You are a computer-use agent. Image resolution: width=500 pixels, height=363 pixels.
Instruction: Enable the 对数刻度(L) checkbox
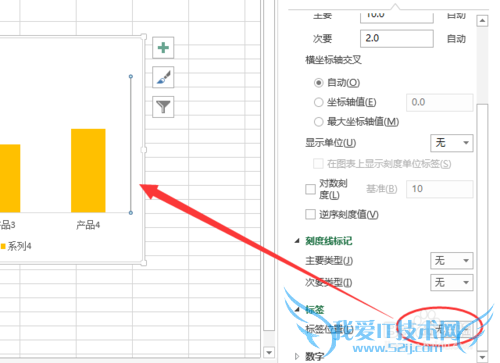click(x=310, y=189)
